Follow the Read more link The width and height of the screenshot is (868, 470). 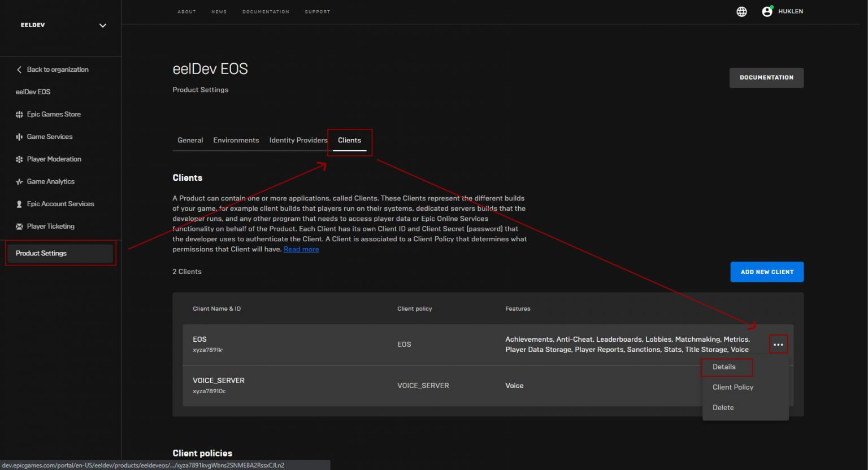(x=301, y=249)
